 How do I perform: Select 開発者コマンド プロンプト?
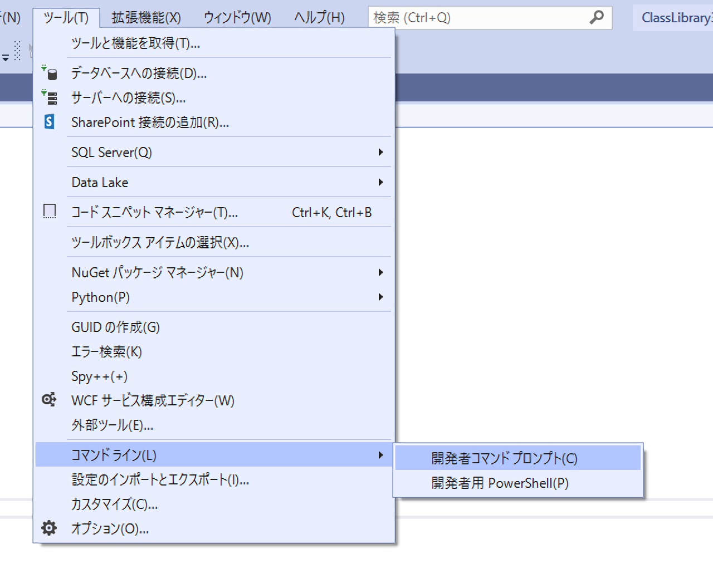(x=504, y=458)
